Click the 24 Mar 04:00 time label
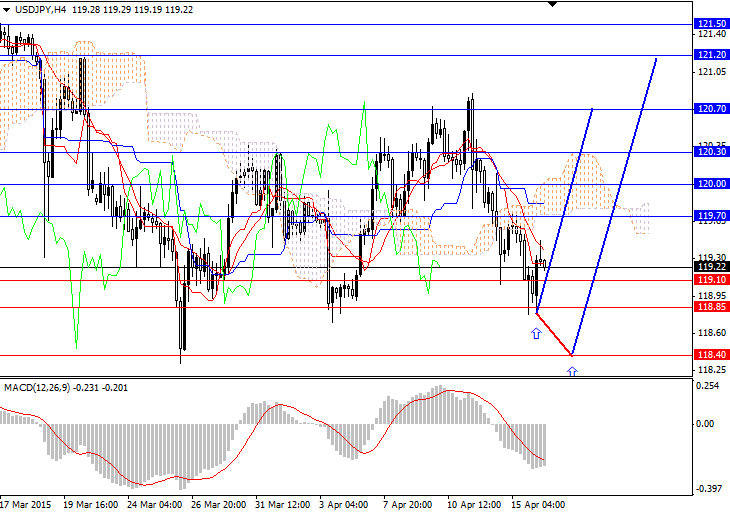Viewport: 730px width, 512px height. [154, 505]
